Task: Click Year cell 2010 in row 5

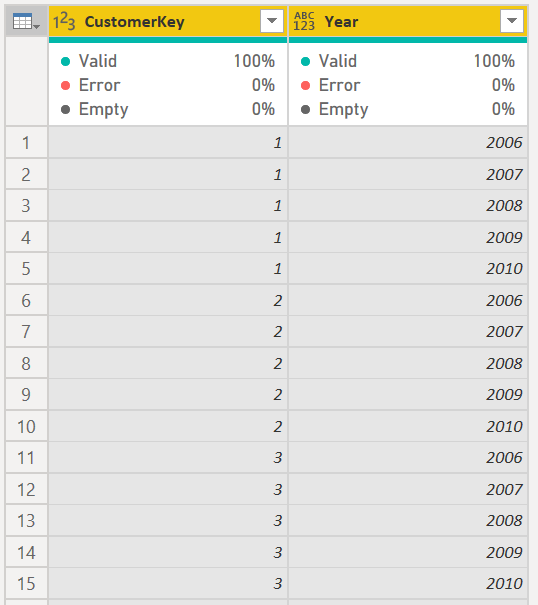Action: click(408, 269)
